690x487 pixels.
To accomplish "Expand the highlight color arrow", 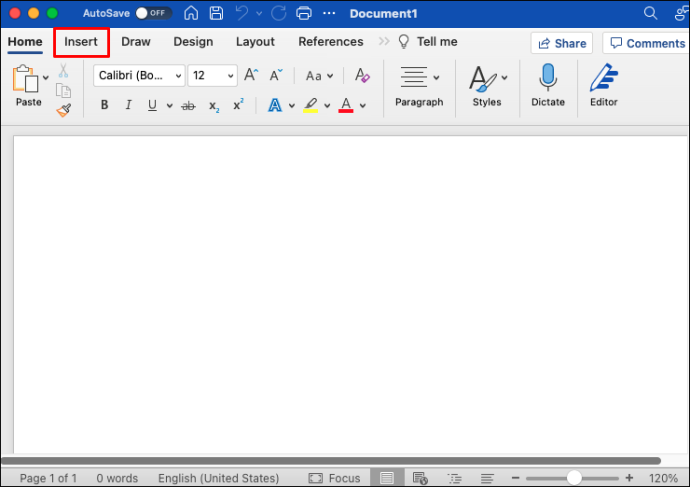I will (x=327, y=106).
